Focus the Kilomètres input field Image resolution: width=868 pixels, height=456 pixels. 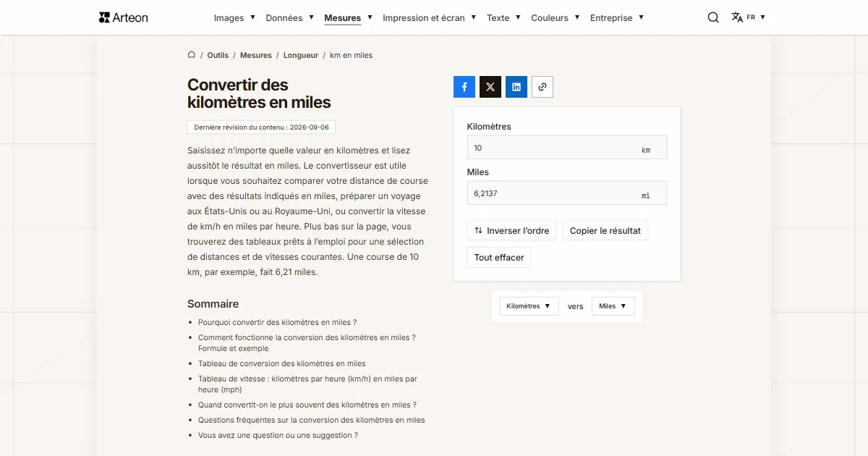(x=567, y=148)
